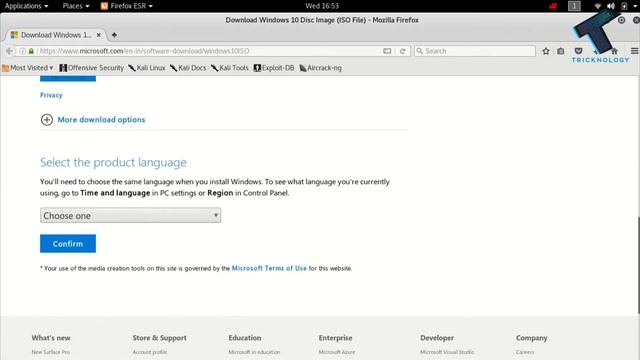Click the What's new footer heading
Image resolution: width=640 pixels, height=360 pixels.
tap(51, 338)
